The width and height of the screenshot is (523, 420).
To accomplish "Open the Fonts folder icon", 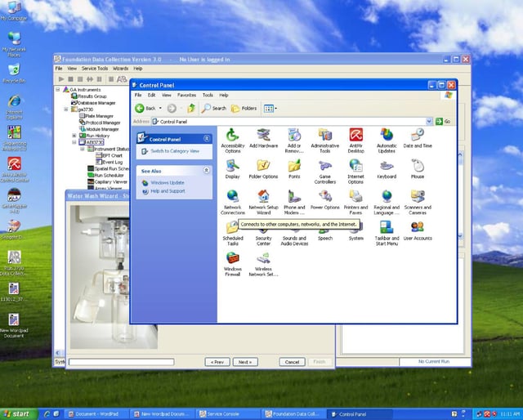I will 294,169.
